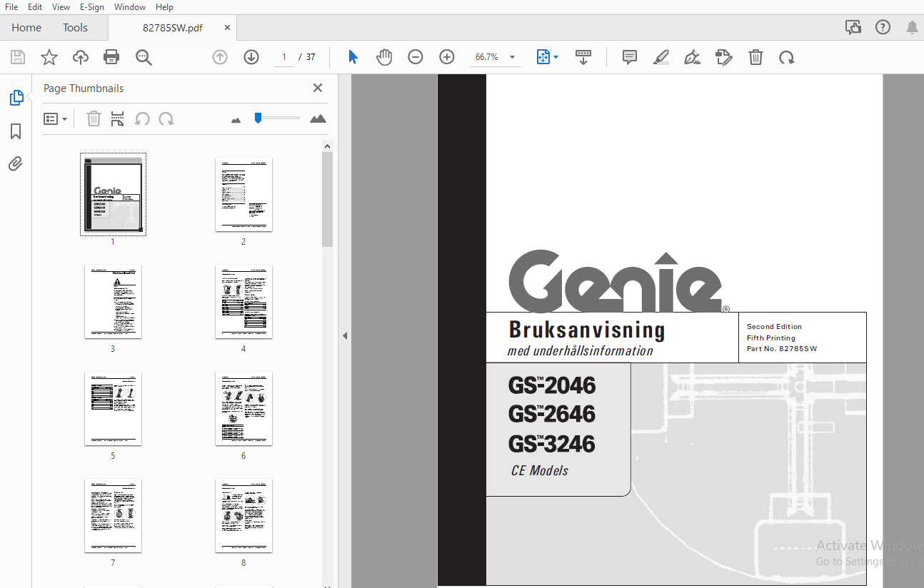This screenshot has width=924, height=588.
Task: Click the scrolling mode keyboard icon
Action: [583, 57]
